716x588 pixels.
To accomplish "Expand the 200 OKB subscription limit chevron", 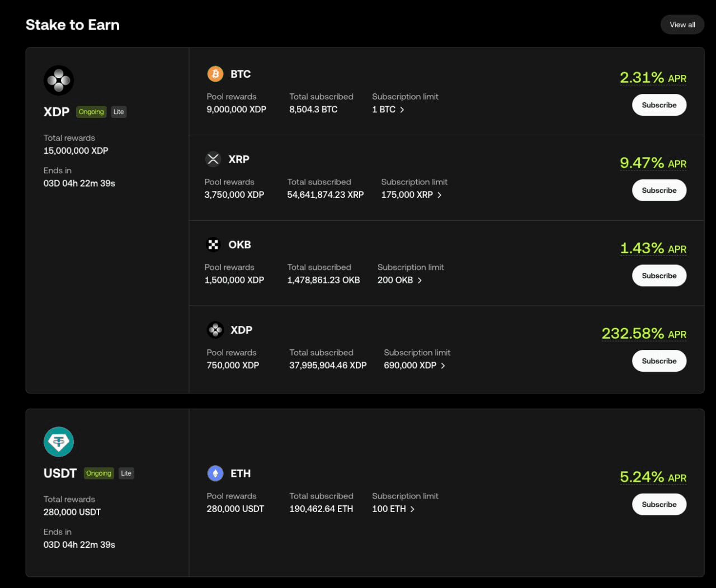I will [x=420, y=281].
